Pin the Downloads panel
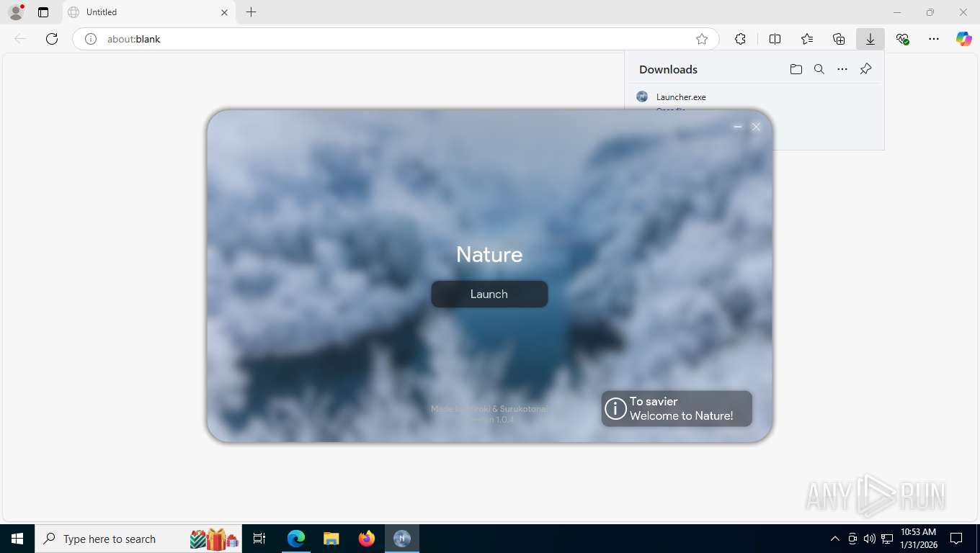 (x=866, y=69)
